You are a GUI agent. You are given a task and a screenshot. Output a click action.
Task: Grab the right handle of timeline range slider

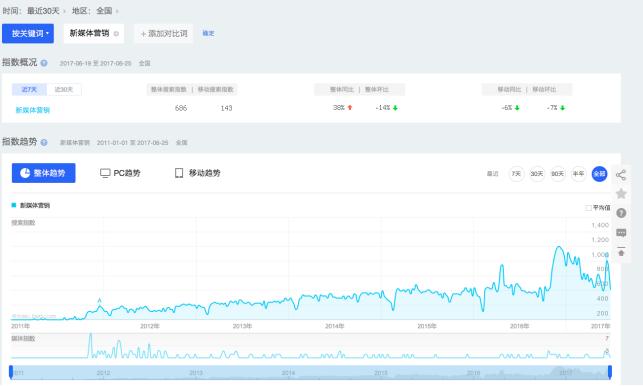610,372
